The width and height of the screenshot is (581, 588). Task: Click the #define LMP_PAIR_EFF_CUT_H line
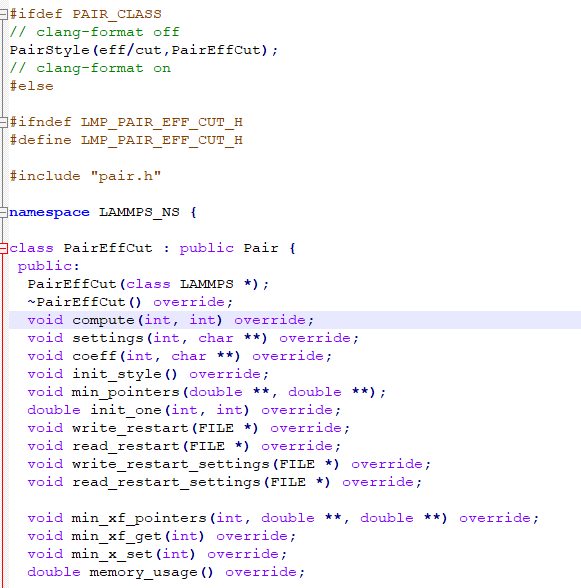126,140
